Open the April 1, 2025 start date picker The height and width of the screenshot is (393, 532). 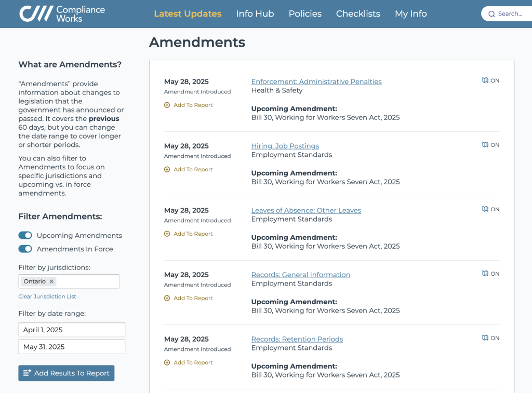(x=71, y=330)
